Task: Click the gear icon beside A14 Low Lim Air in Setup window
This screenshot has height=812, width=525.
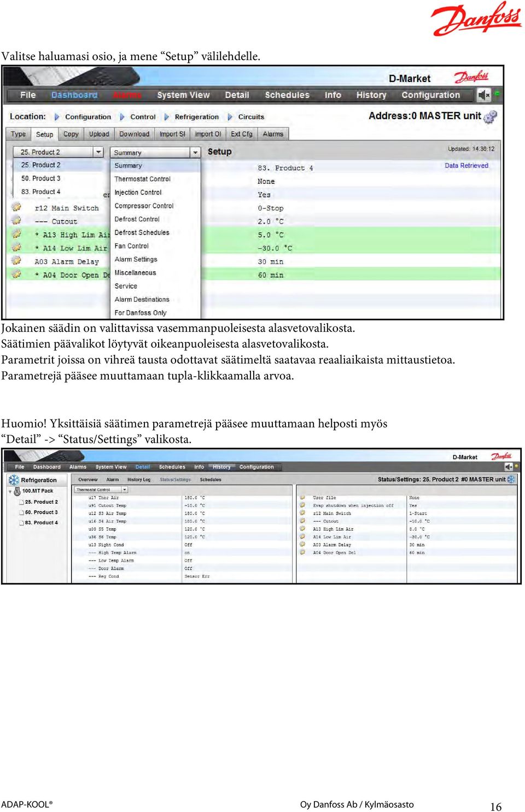Action: click(x=16, y=247)
